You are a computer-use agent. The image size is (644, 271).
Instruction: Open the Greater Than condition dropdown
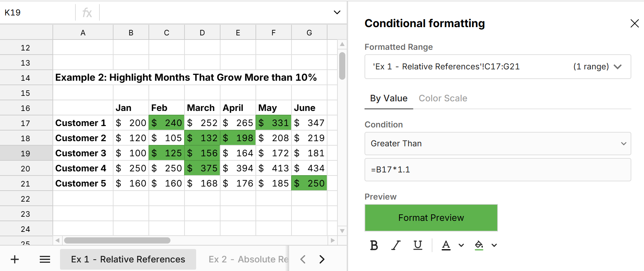[x=497, y=144]
